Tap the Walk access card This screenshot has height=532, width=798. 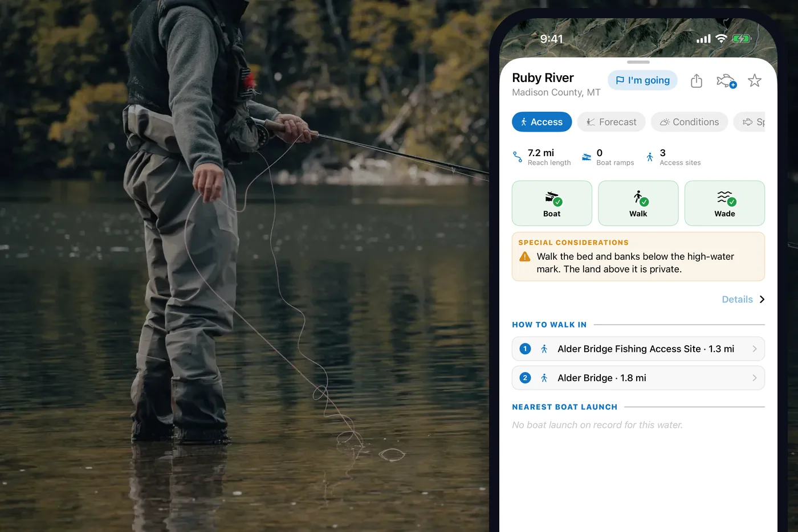(638, 203)
